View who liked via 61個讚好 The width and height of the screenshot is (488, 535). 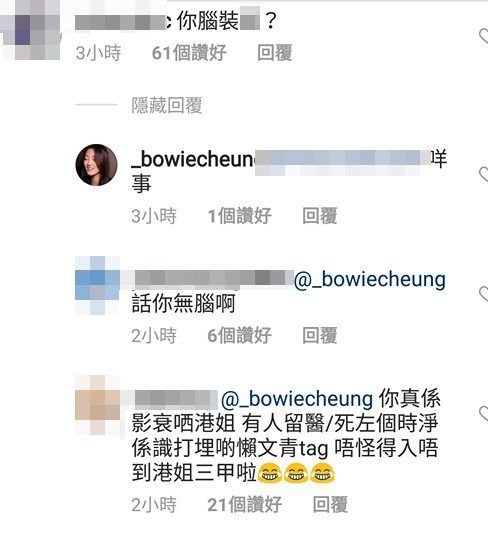tap(189, 53)
